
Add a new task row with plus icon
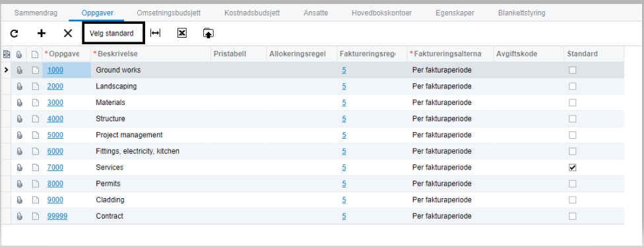pos(42,34)
